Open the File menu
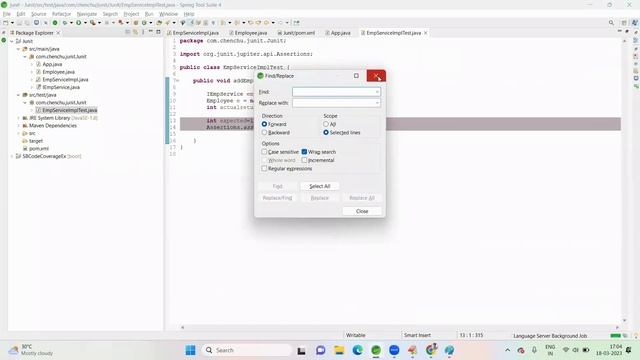Image resolution: width=640 pixels, height=360 pixels. click(x=7, y=14)
